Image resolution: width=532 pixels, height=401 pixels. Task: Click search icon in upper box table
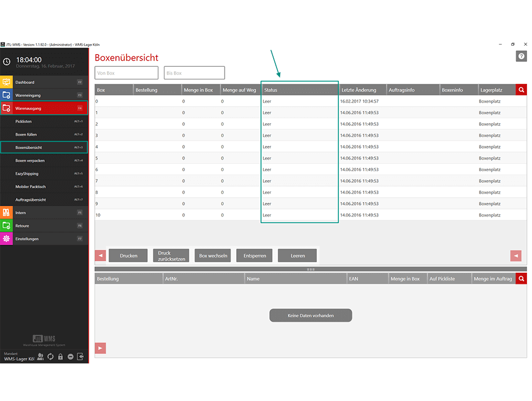(x=521, y=90)
